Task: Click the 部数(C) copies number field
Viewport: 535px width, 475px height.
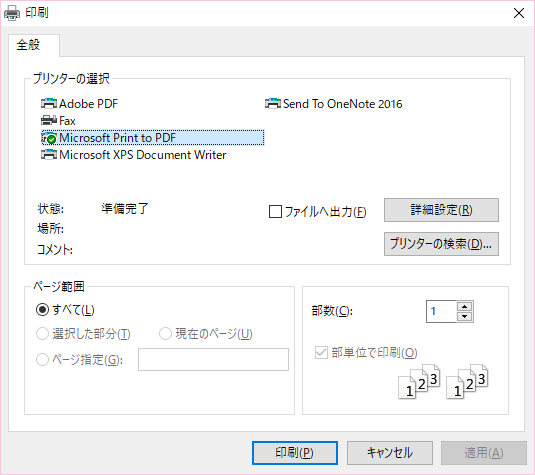Action: pyautogui.click(x=441, y=311)
